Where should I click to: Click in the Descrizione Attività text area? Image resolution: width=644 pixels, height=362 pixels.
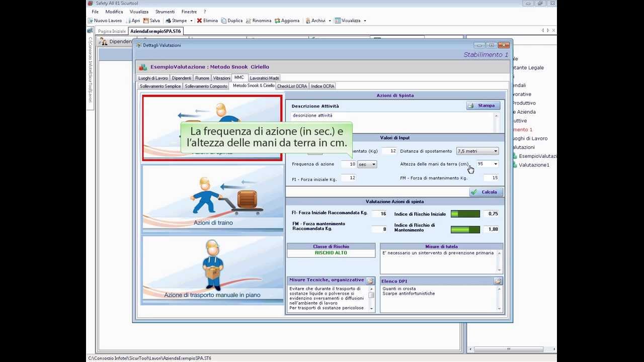[x=392, y=122]
